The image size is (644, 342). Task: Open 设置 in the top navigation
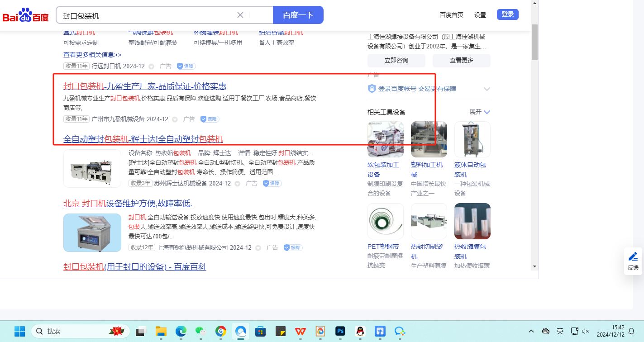coord(480,15)
